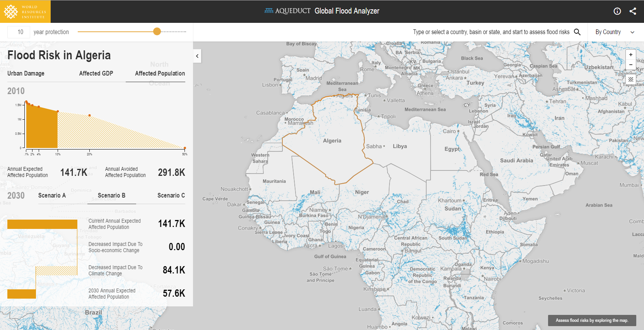Screen dimensions: 644x330
Task: Click the Aqueduct Global Flood Analyzer title
Action: (322, 11)
